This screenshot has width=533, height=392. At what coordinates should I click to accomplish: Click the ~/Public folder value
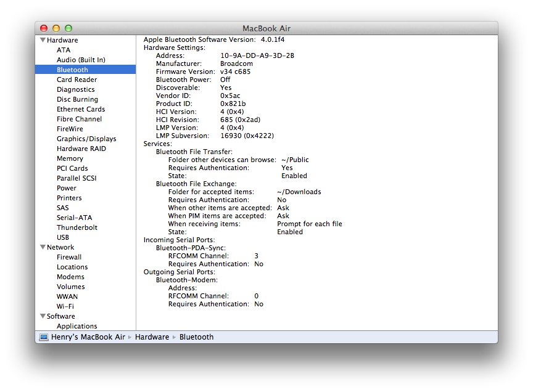click(x=295, y=160)
